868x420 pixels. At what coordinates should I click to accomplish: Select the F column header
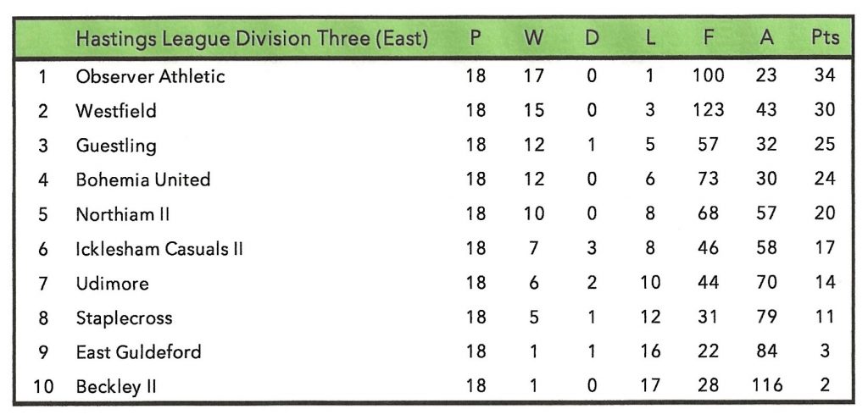point(708,39)
